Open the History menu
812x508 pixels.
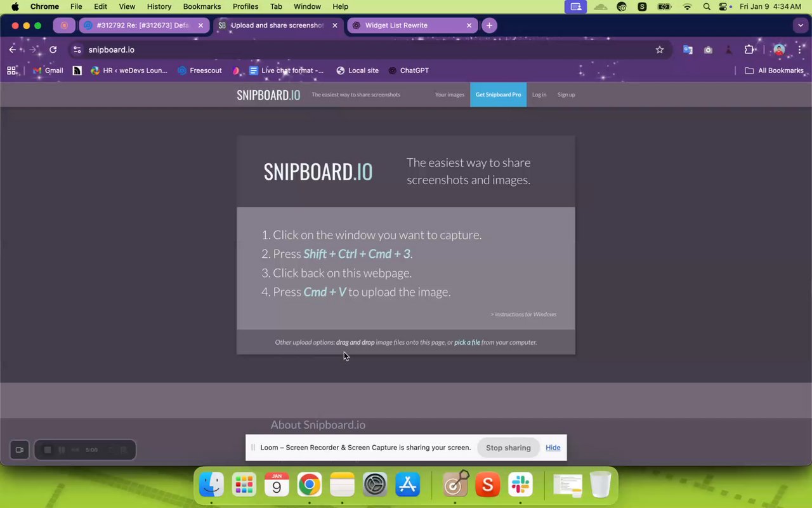pos(159,6)
